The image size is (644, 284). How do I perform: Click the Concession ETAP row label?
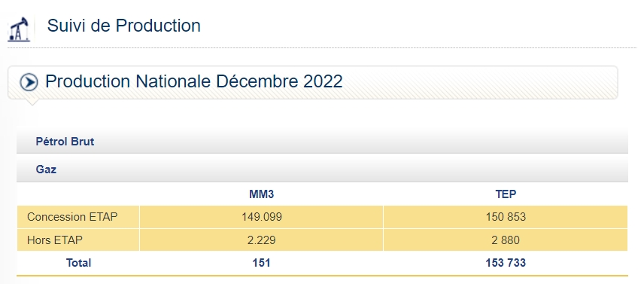point(72,217)
